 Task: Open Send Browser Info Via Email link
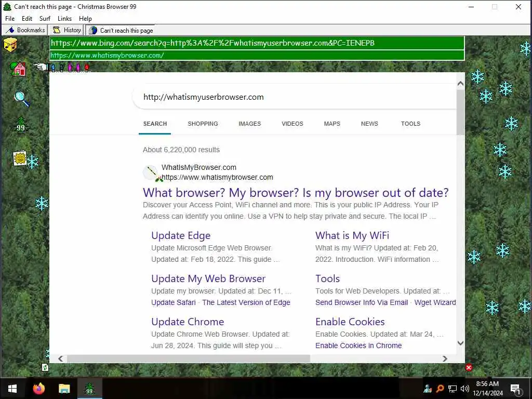[x=362, y=302]
